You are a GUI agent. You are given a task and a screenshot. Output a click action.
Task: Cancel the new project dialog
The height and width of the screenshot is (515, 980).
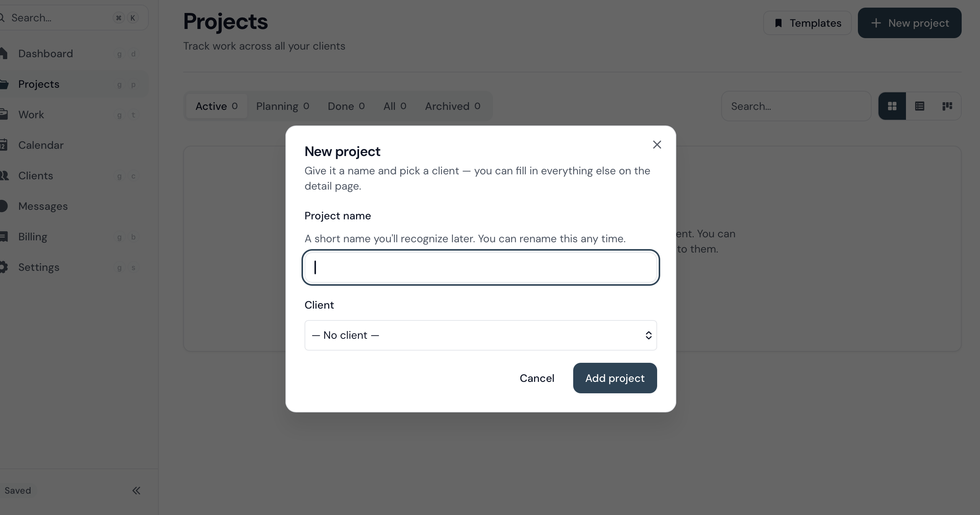(x=537, y=378)
